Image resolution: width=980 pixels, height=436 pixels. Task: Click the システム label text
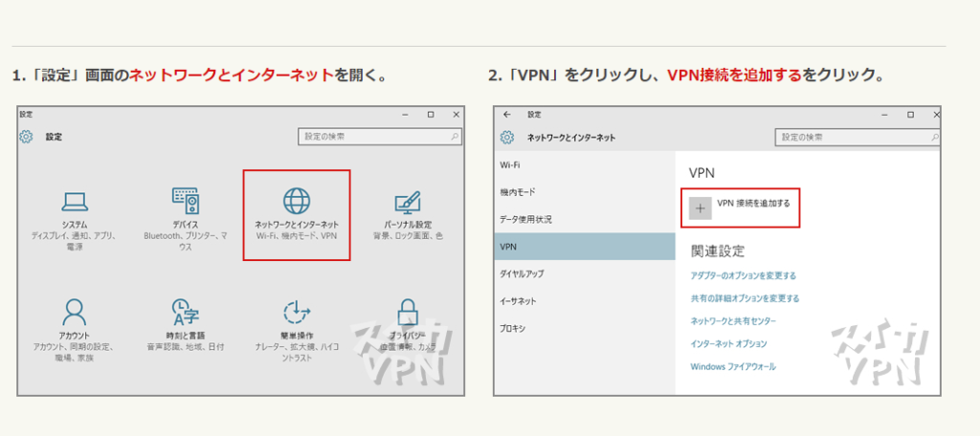point(75,225)
